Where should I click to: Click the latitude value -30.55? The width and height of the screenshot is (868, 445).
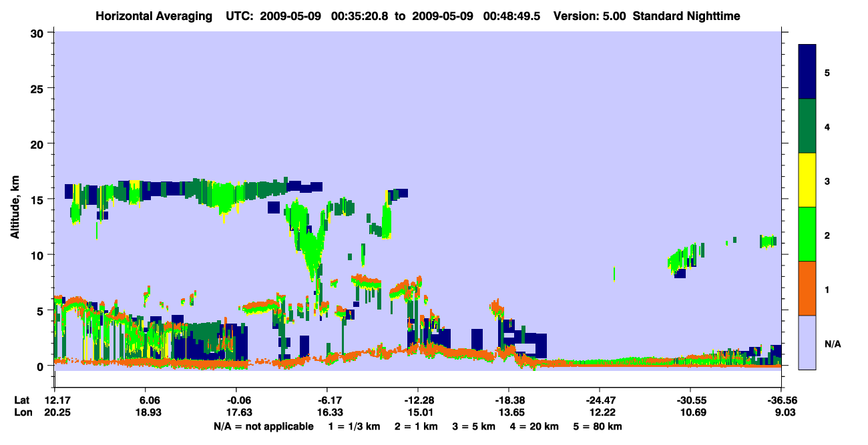point(690,400)
